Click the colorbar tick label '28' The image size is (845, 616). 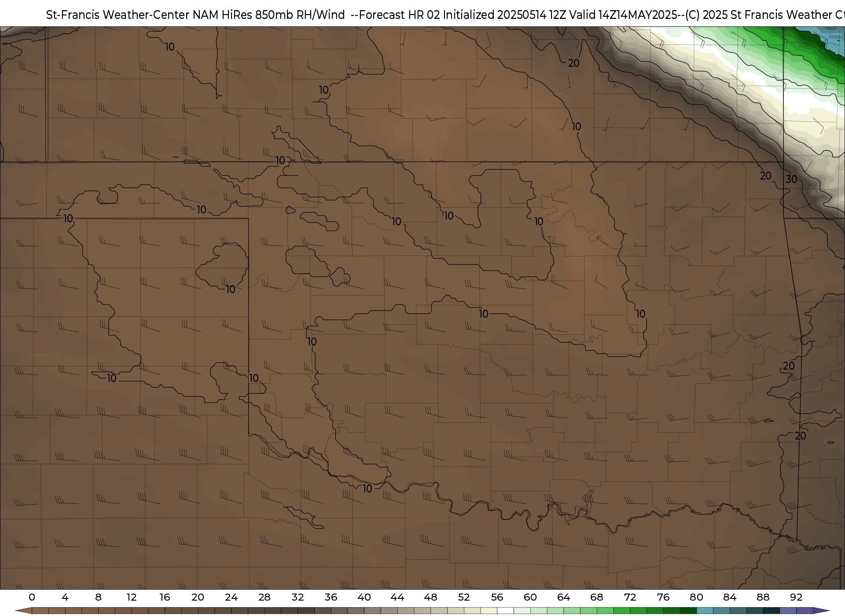pos(265,597)
